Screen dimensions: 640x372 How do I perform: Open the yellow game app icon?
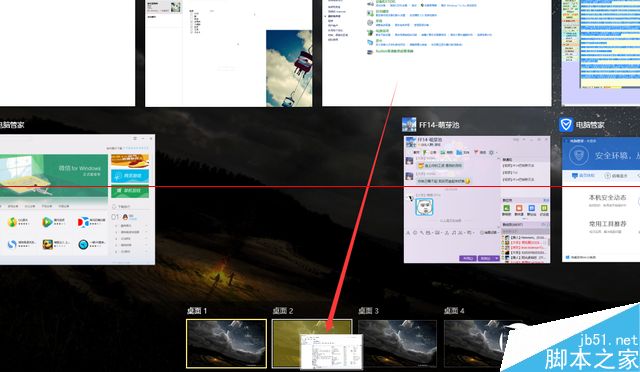[47, 244]
